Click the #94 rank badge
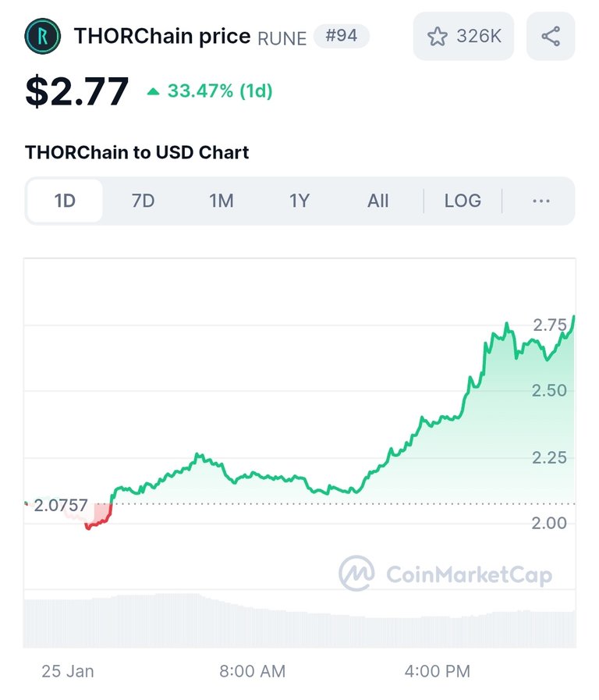Viewport: 599px width, 700px height. (x=341, y=36)
